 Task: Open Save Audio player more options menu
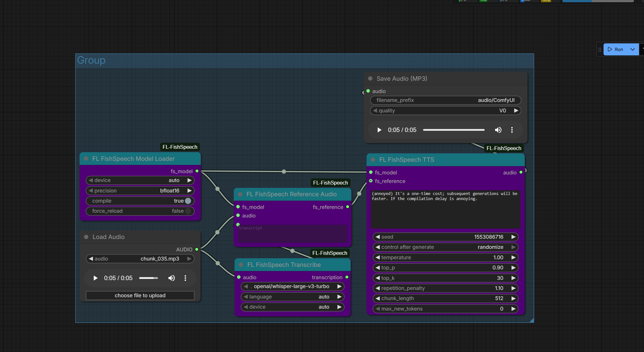(512, 130)
